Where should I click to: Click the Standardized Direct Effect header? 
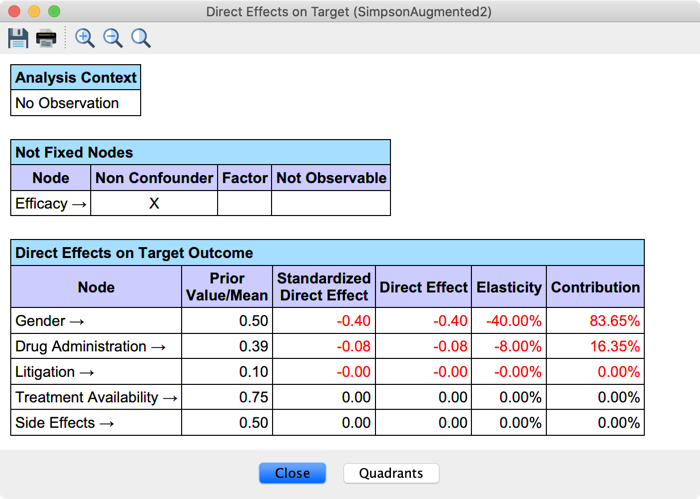[x=323, y=287]
